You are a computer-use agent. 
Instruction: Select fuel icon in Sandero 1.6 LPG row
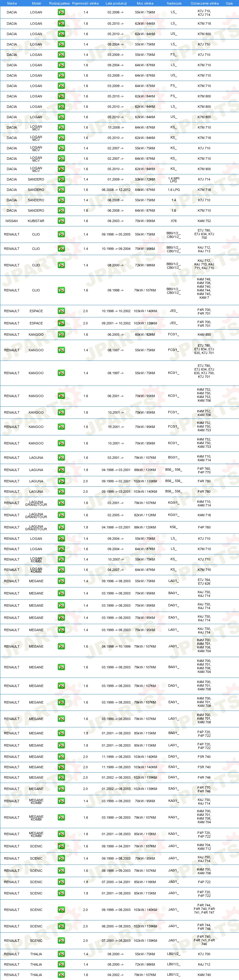(61, 189)
